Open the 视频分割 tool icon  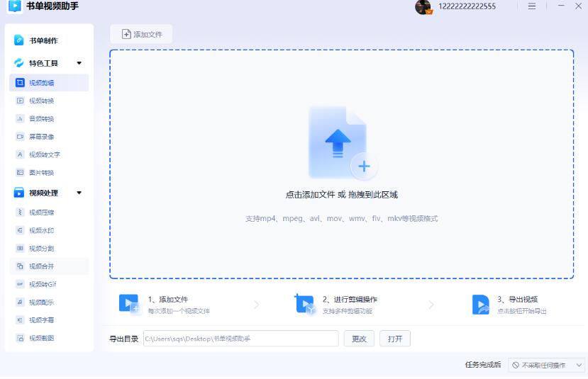[x=21, y=248]
